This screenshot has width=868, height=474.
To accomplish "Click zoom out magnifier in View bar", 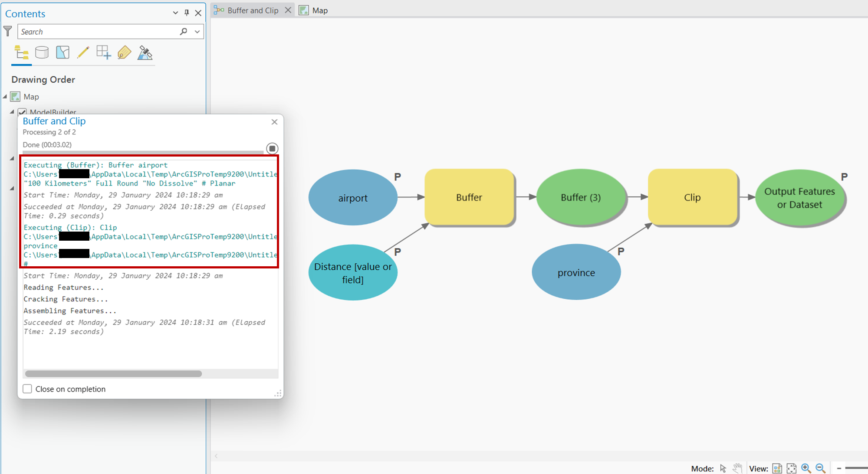I will 820,468.
